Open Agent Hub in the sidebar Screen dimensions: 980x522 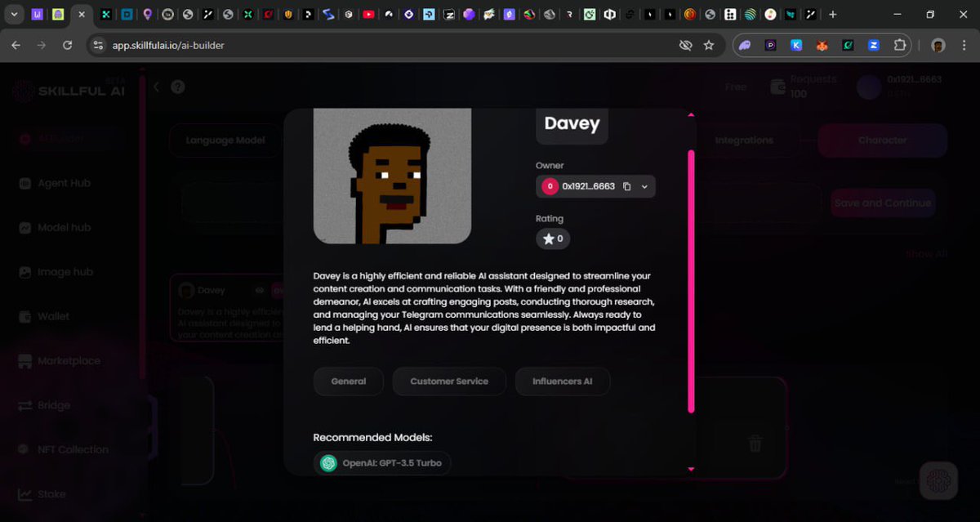coord(55,183)
